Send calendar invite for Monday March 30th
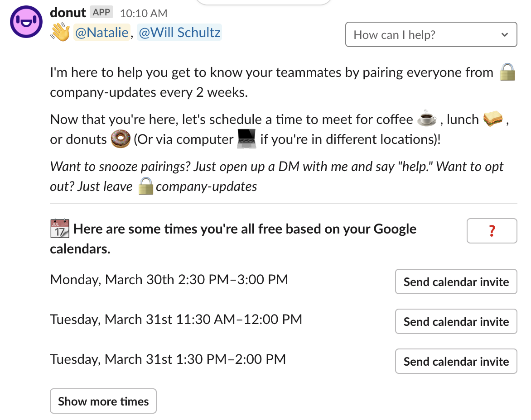531x420 pixels. (x=456, y=282)
